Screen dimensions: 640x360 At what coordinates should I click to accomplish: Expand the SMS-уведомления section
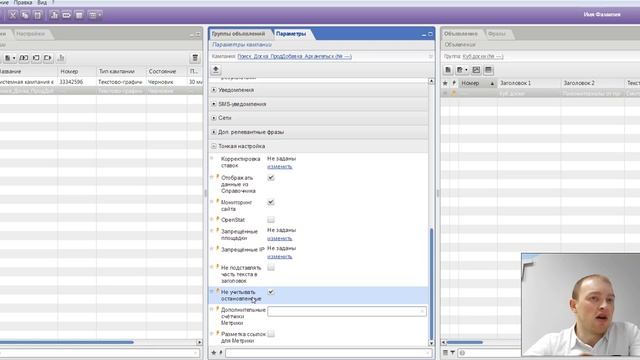214,104
